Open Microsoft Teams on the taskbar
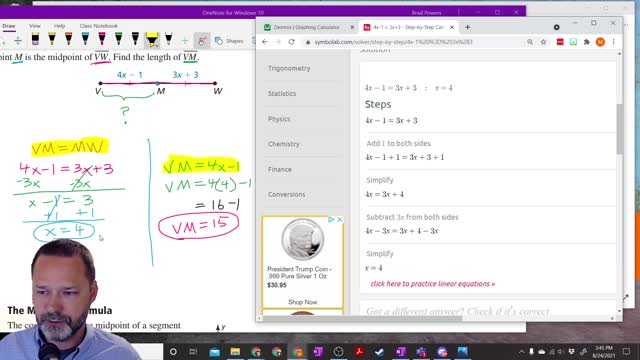The height and width of the screenshot is (360, 640). pos(422,351)
